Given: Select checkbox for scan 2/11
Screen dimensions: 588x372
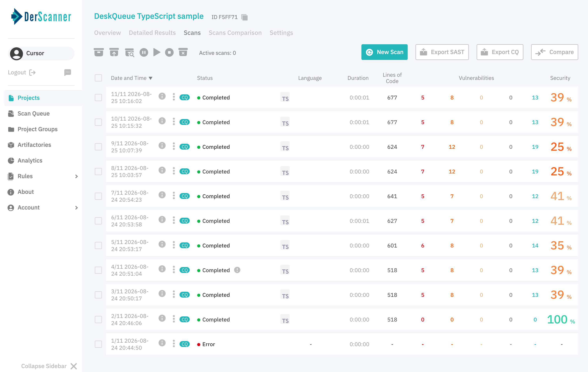Looking at the screenshot, I should (x=98, y=320).
